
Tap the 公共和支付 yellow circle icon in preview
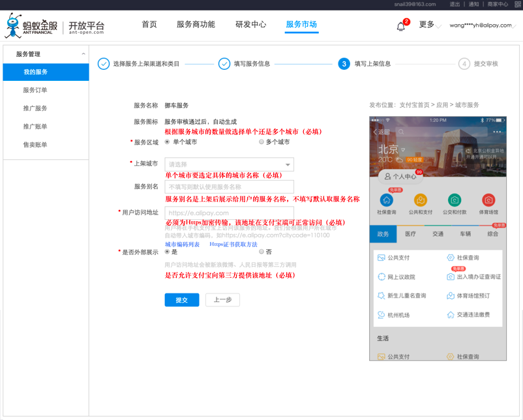point(420,200)
